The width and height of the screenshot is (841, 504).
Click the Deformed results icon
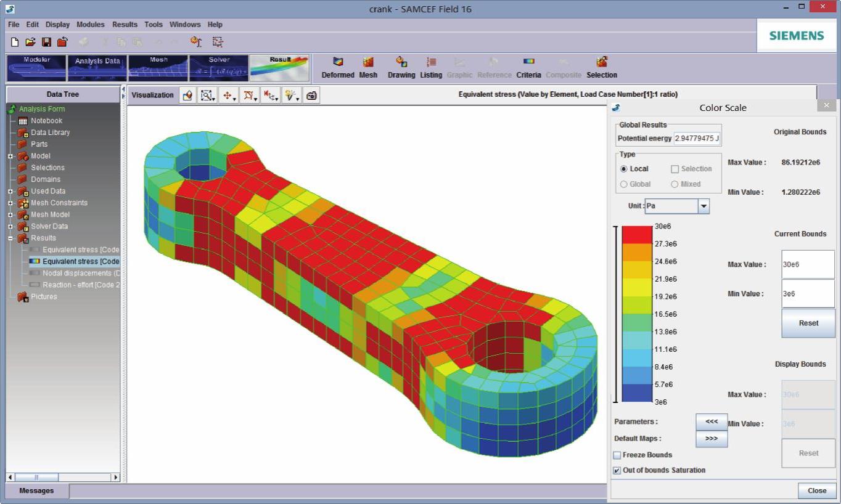coord(338,62)
